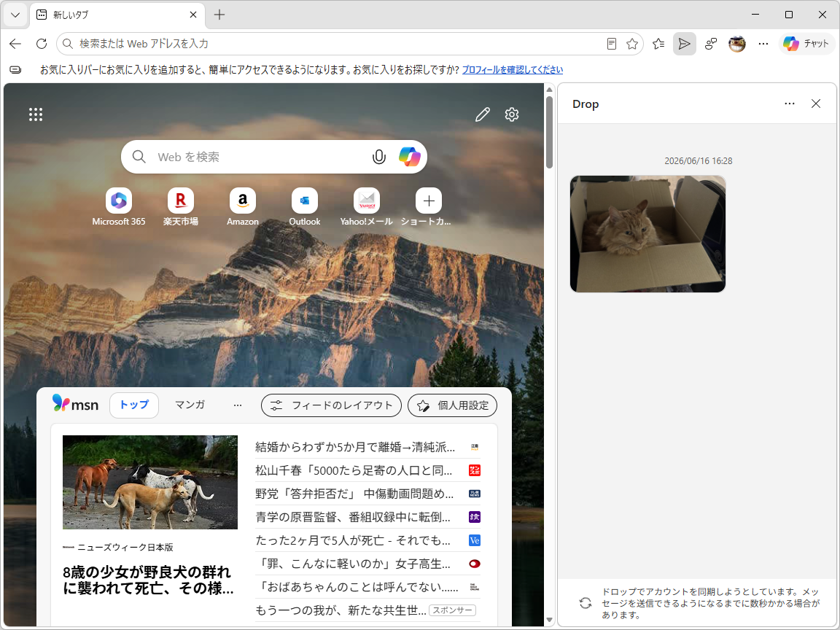
Task: Open Yahoo!メール shortcut
Action: click(367, 207)
